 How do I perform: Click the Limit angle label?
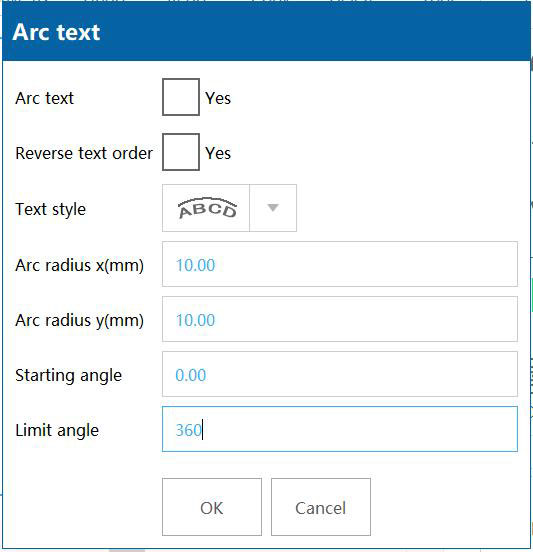tap(57, 430)
